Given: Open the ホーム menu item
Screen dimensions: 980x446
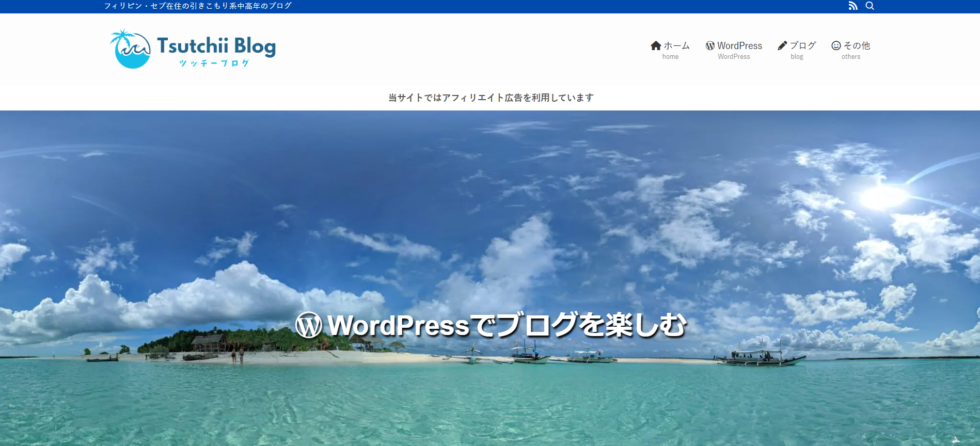Looking at the screenshot, I should coord(676,45).
